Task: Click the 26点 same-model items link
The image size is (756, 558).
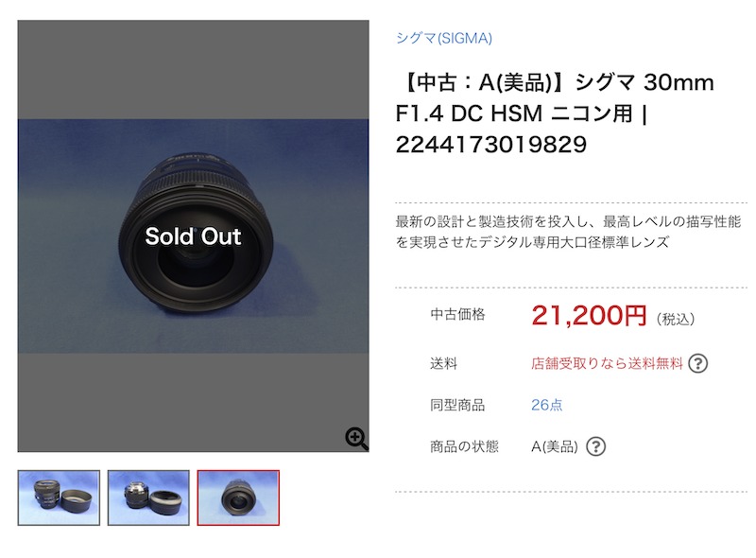Action: (546, 405)
